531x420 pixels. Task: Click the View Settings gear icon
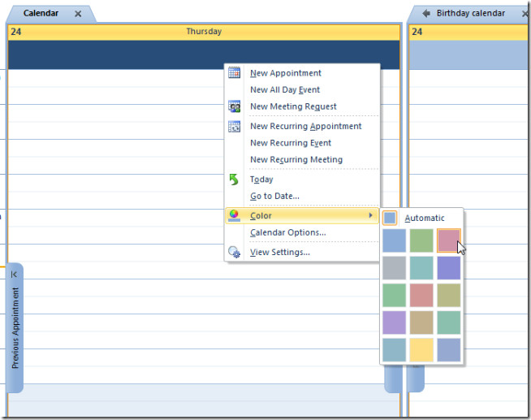point(234,253)
